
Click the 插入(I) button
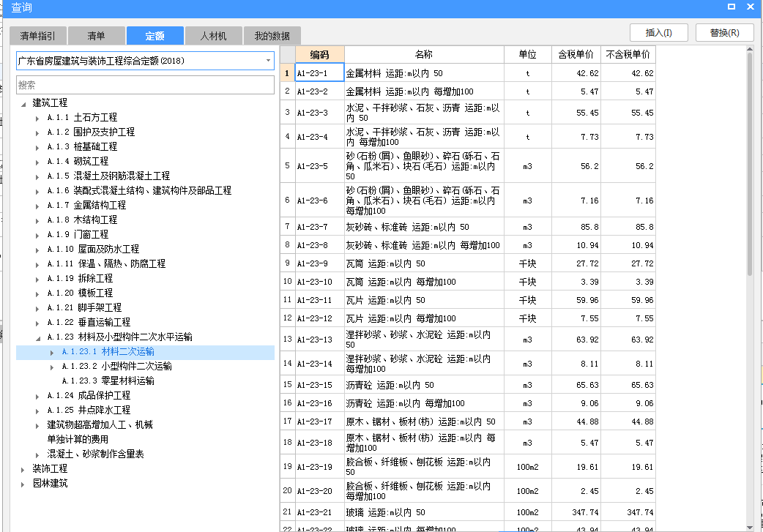click(x=659, y=33)
